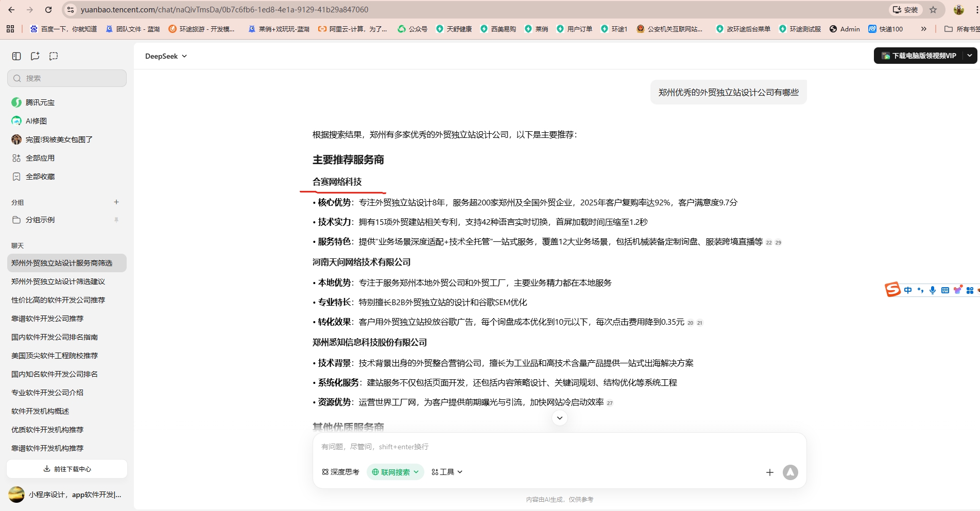The width and height of the screenshot is (980, 511).
Task: Open the DeepSeek model selector
Action: (165, 56)
